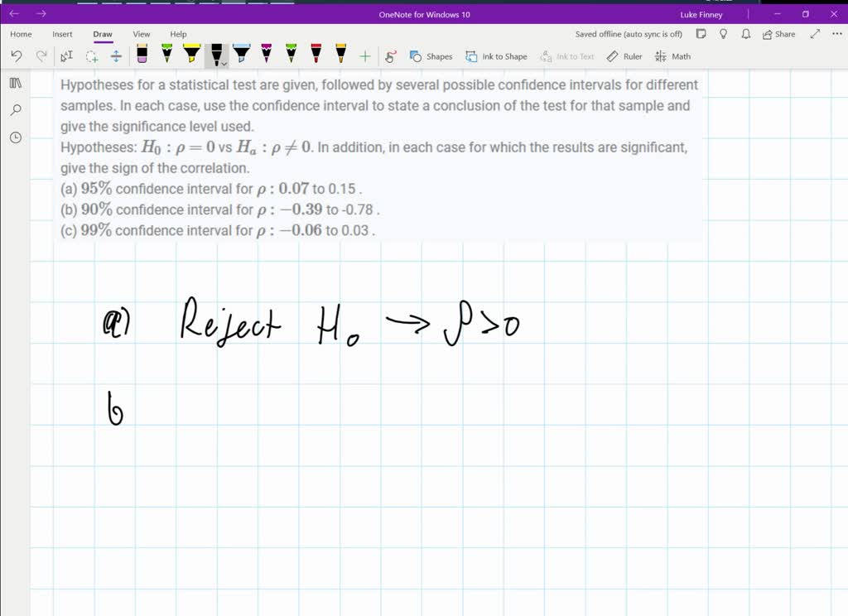The height and width of the screenshot is (616, 848).
Task: Click the pasted problem statement image
Action: 378,157
